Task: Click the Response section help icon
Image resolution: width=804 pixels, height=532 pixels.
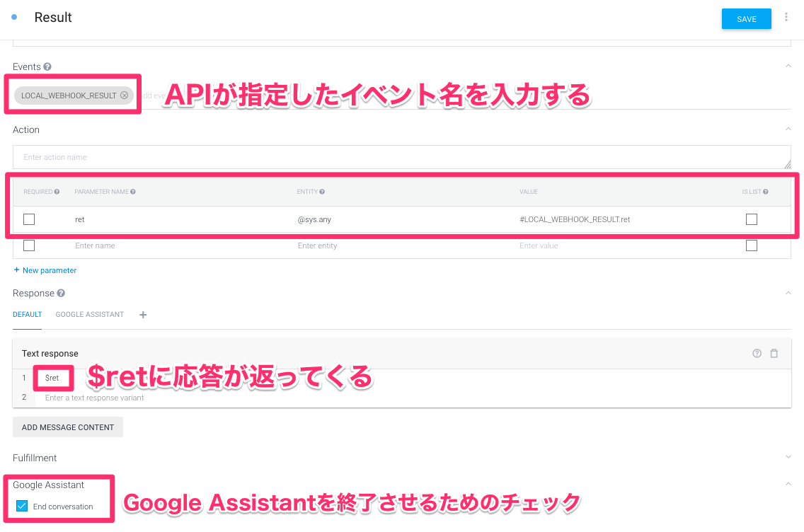Action: 62,293
